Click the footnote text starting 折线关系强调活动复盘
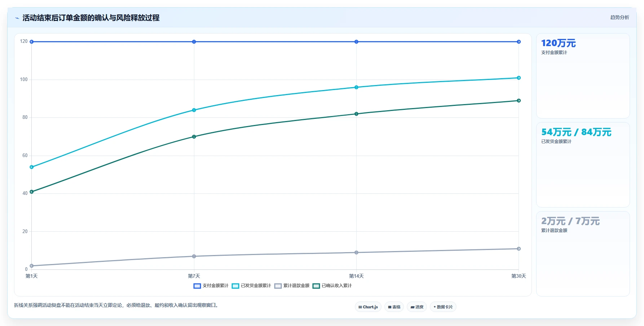The width and height of the screenshot is (644, 326). pyautogui.click(x=117, y=305)
